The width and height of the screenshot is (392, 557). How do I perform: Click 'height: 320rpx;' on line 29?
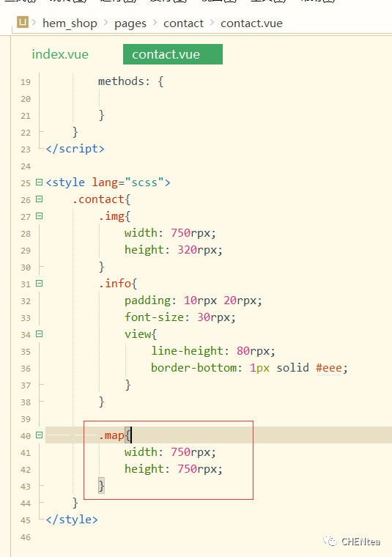(173, 250)
